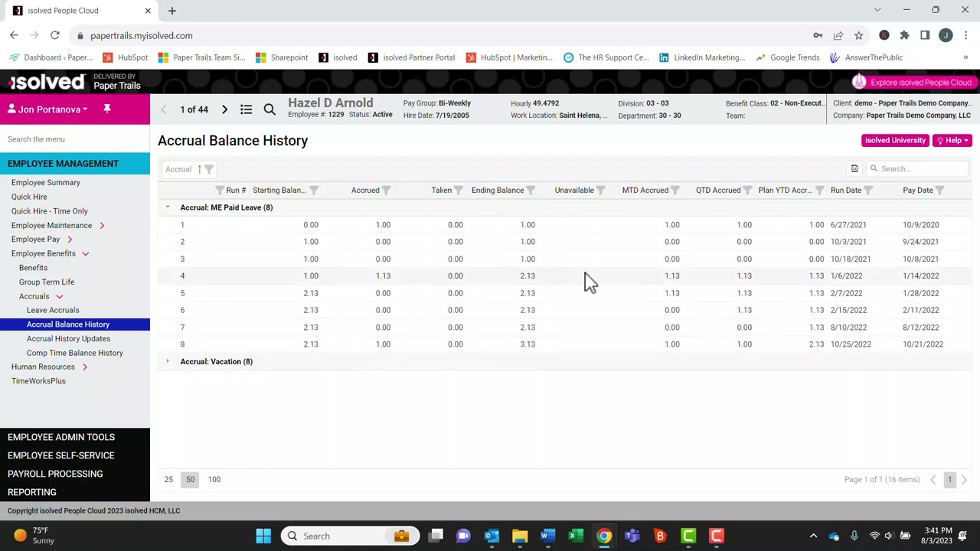Open Accrual History Updates page

click(x=68, y=338)
